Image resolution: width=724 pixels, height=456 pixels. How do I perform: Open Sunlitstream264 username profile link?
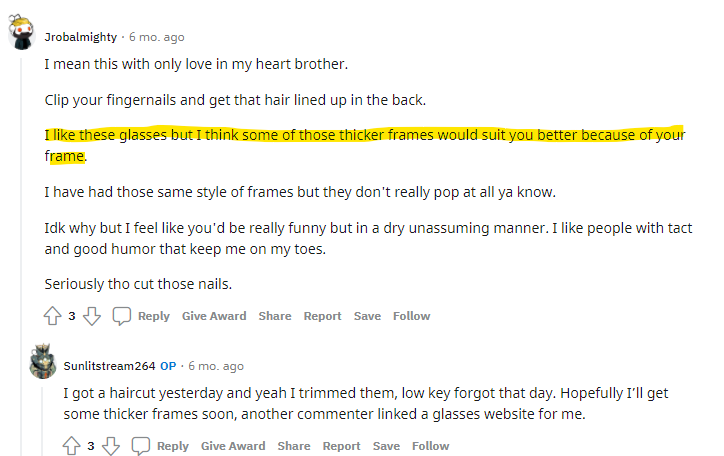[110, 366]
